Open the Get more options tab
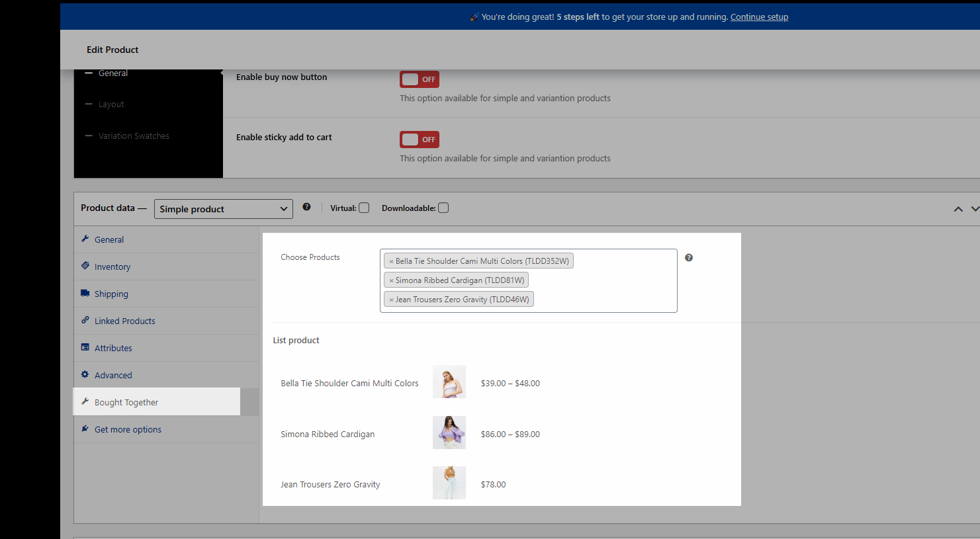The height and width of the screenshot is (539, 980). click(x=166, y=429)
